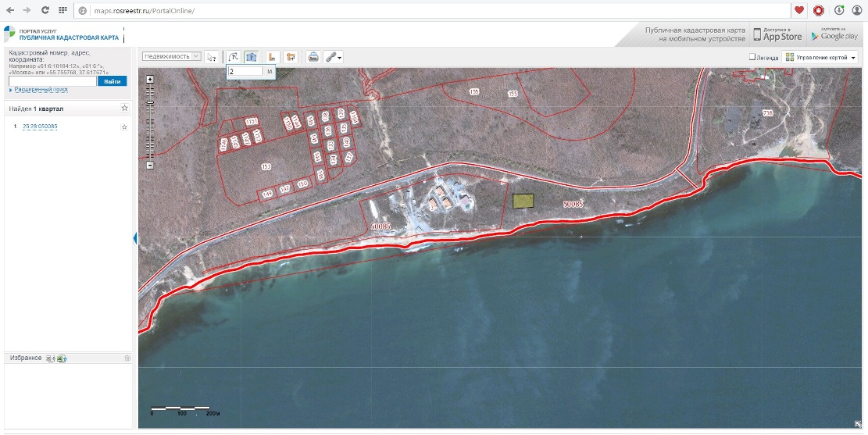The height and width of the screenshot is (435, 868).
Task: Toggle the Легенда checkbox
Action: tap(752, 57)
